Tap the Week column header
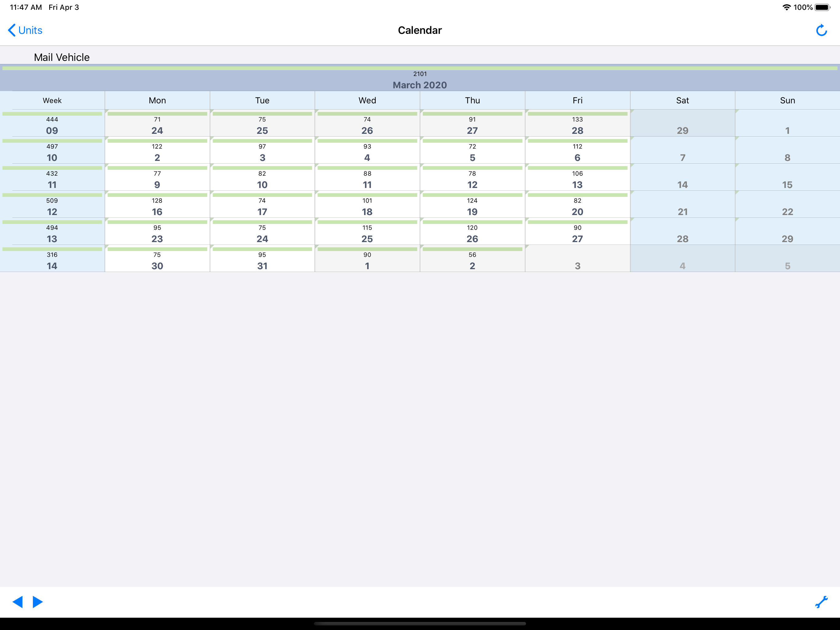The height and width of the screenshot is (630, 840). (52, 100)
